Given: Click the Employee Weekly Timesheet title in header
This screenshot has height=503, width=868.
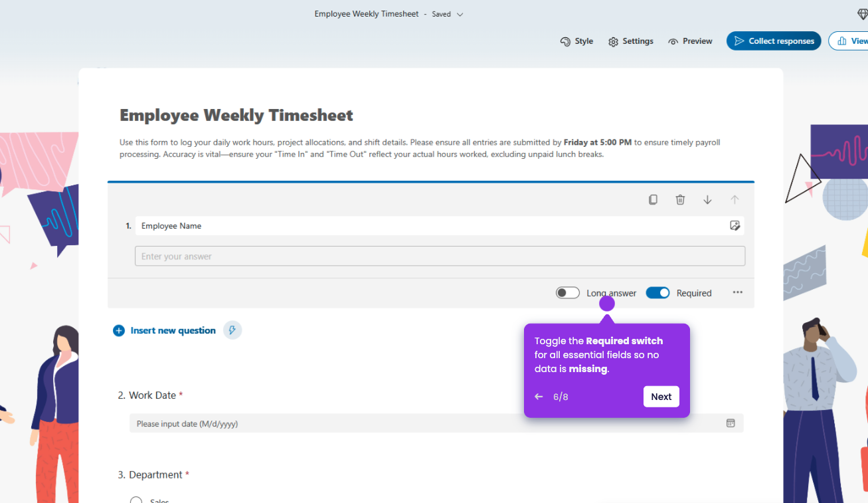Looking at the screenshot, I should point(367,14).
